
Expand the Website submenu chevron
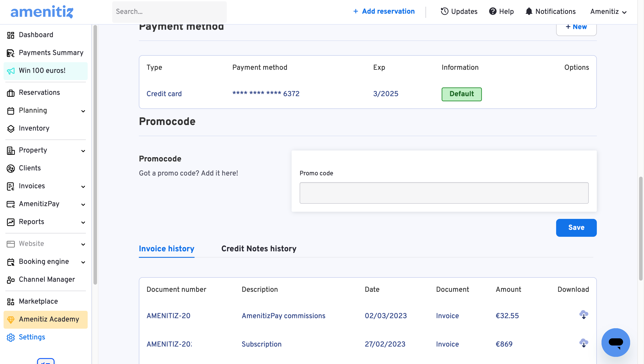pyautogui.click(x=83, y=245)
